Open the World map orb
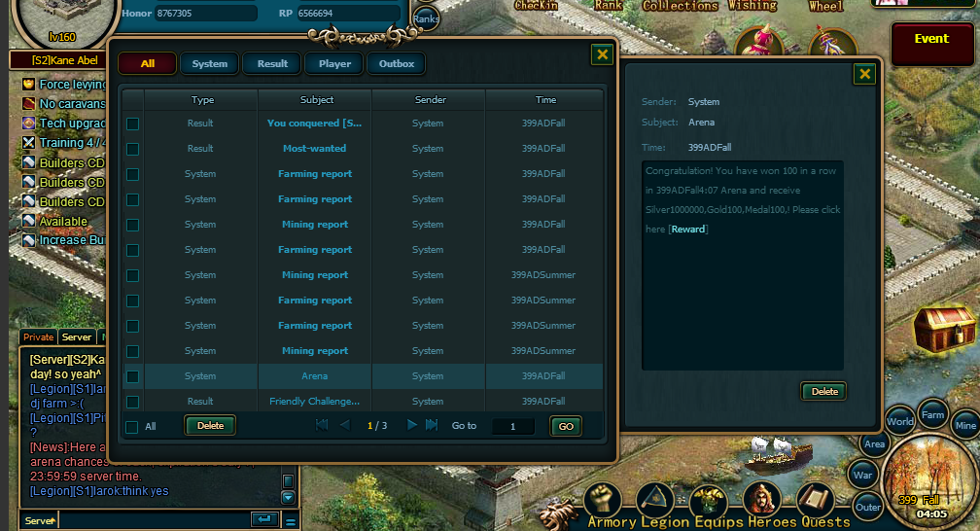The width and height of the screenshot is (980, 531). point(899,421)
